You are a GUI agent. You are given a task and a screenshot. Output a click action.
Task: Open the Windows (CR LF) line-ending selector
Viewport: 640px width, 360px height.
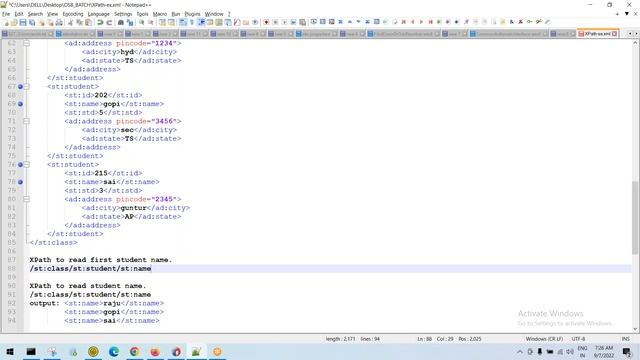(x=544, y=339)
